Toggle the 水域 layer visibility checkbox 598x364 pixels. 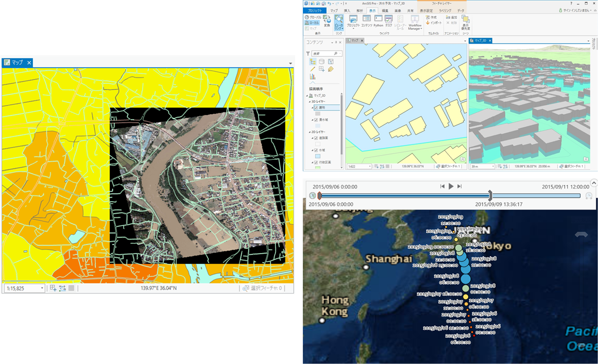pos(315,149)
